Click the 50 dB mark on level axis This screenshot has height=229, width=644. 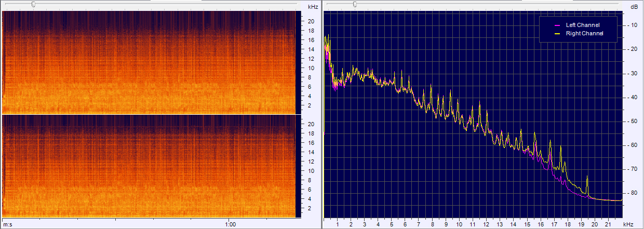(x=634, y=121)
